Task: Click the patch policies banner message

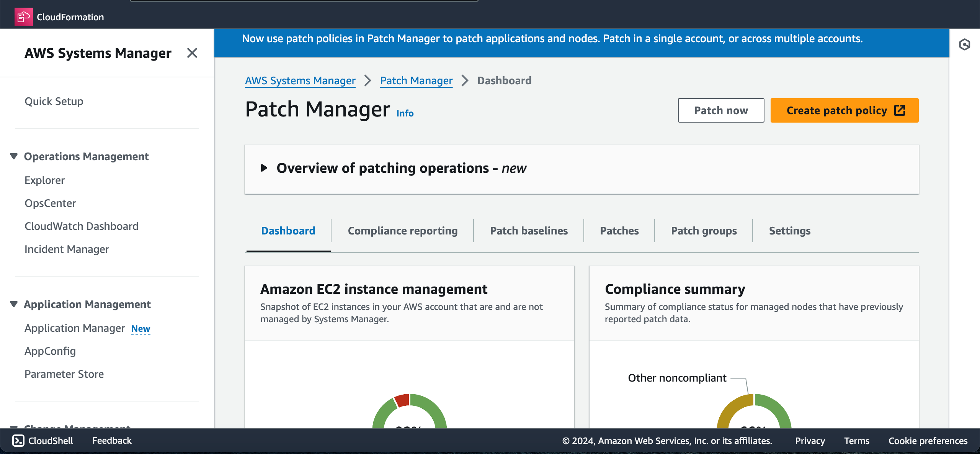Action: (x=552, y=38)
